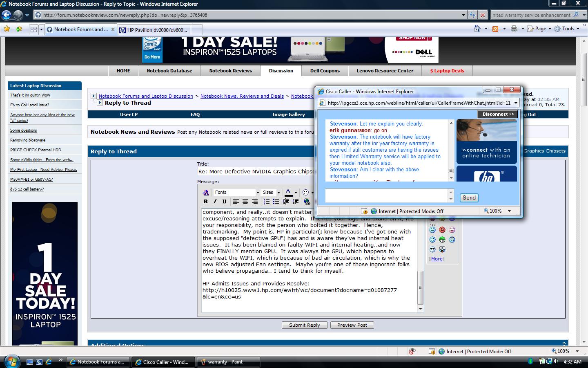Switch to HP Pavilion dv2000/dv600 tab
Viewport: 588px width, 368px height.
tap(154, 30)
